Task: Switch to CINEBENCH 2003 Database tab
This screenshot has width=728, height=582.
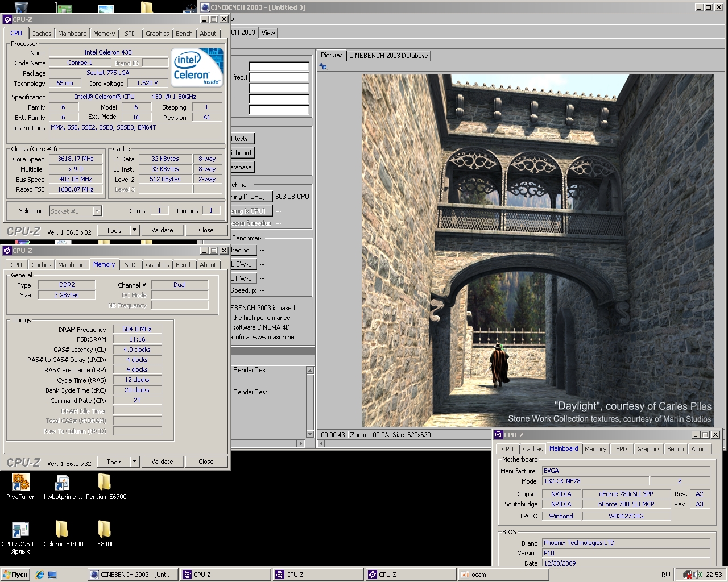Action: pyautogui.click(x=388, y=56)
